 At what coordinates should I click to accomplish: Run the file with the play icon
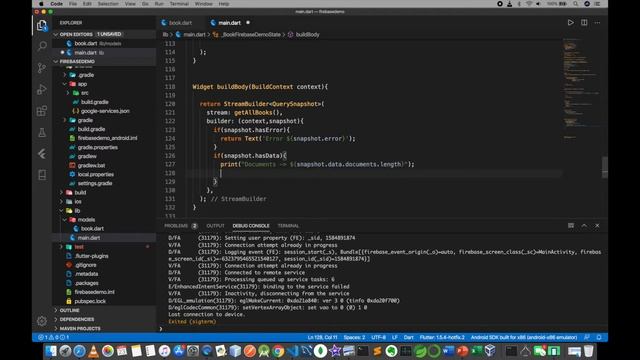click(x=570, y=22)
